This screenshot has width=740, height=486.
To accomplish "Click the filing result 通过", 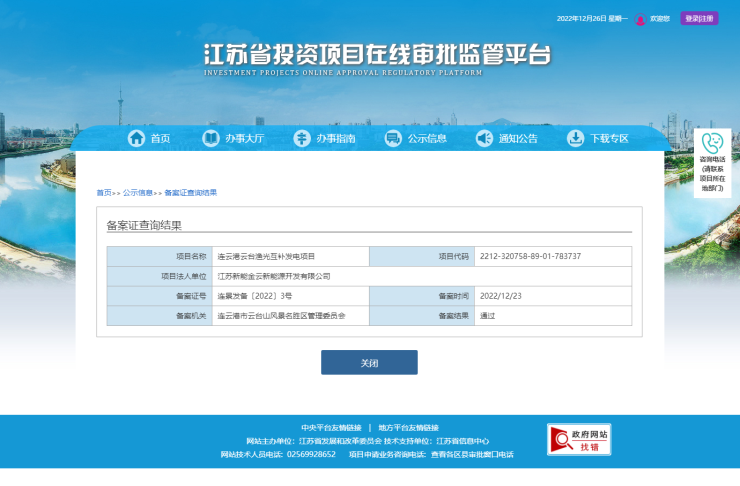I will pos(488,316).
